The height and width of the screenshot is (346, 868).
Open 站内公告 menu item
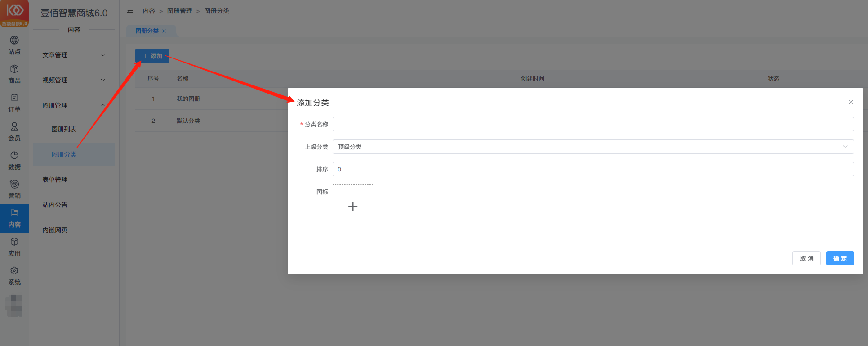point(74,205)
